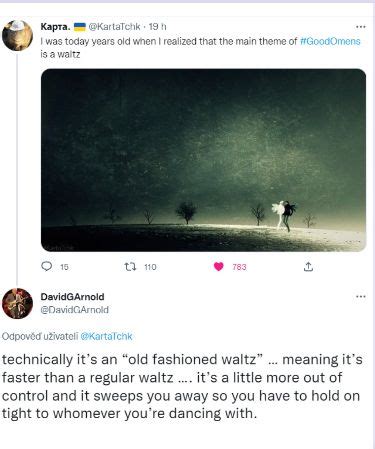
Task: View the 15 replies count
Action: [64, 267]
